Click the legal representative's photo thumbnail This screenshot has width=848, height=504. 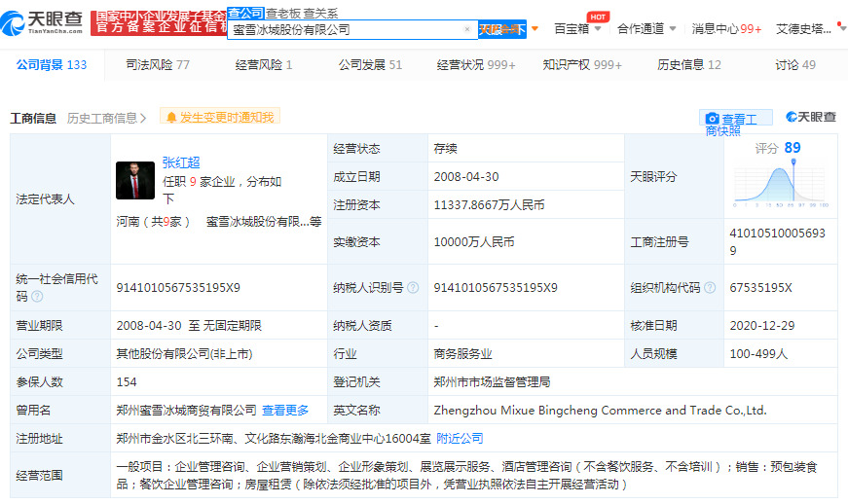click(135, 180)
